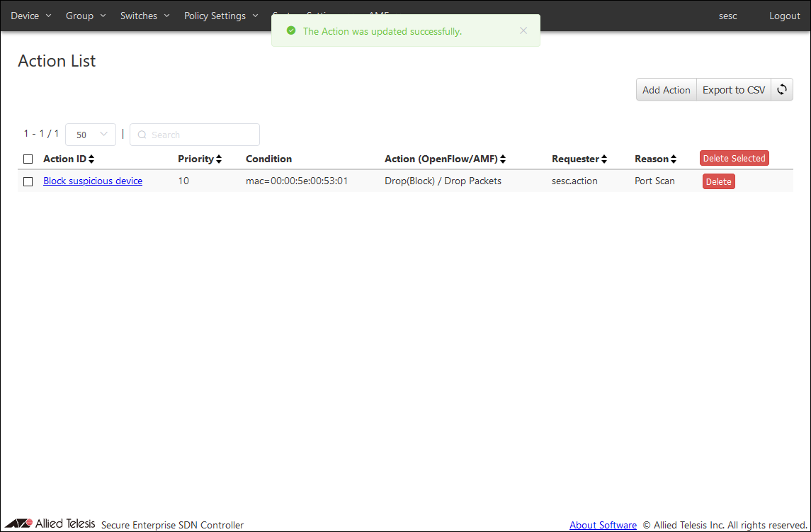This screenshot has width=811, height=532.
Task: Click the Delete Selected button
Action: click(x=734, y=158)
